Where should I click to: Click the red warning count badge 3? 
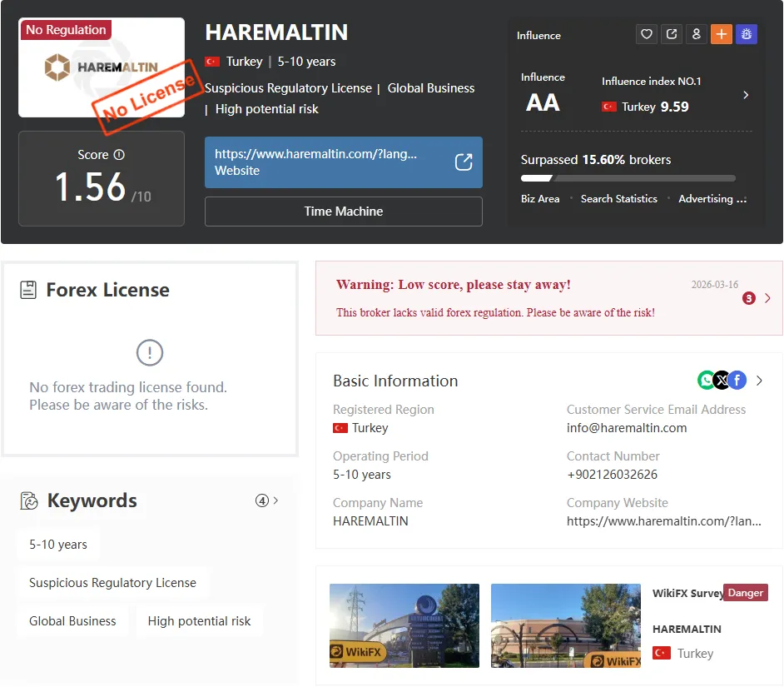click(x=748, y=298)
